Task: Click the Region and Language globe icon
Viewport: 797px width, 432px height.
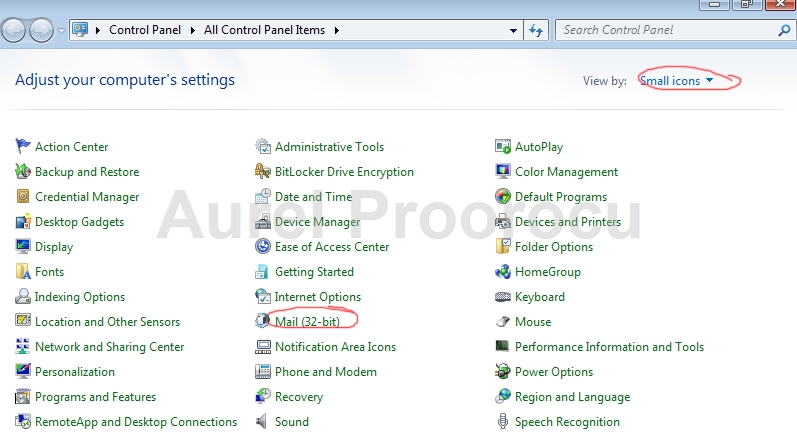Action: [503, 396]
